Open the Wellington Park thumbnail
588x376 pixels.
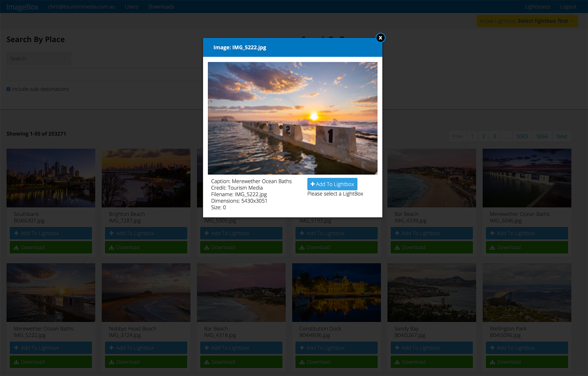(x=527, y=292)
